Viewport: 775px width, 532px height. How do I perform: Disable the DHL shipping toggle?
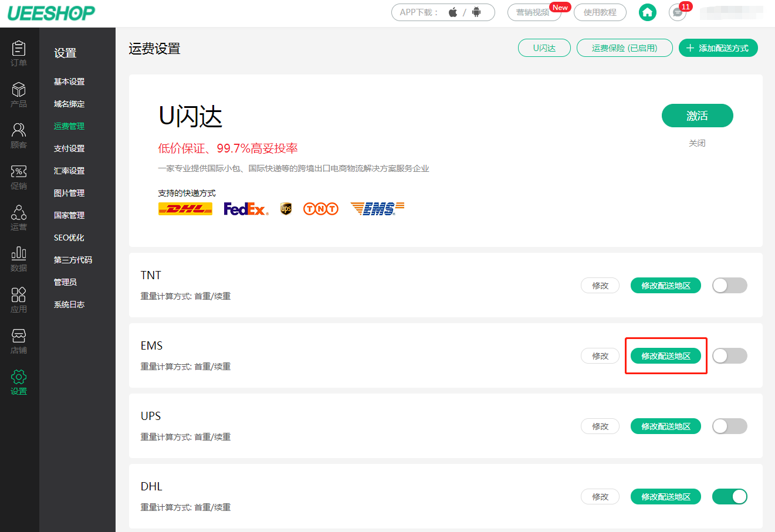pos(730,497)
